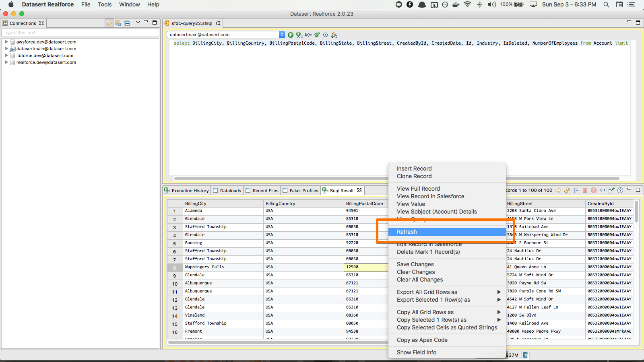Screen dimensions: 644x362
Task: Select Refresh in the context menu
Action: [407, 232]
